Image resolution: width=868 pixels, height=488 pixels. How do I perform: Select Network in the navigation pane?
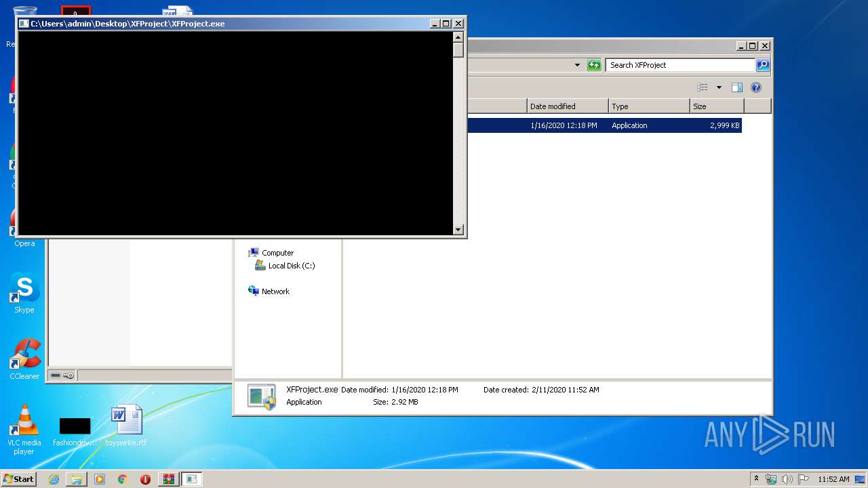[269, 291]
